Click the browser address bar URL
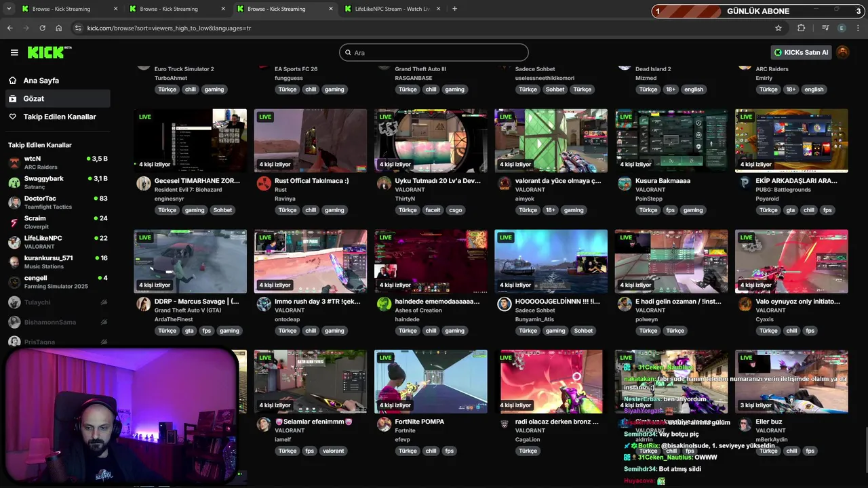The width and height of the screenshot is (868, 488). click(x=169, y=28)
